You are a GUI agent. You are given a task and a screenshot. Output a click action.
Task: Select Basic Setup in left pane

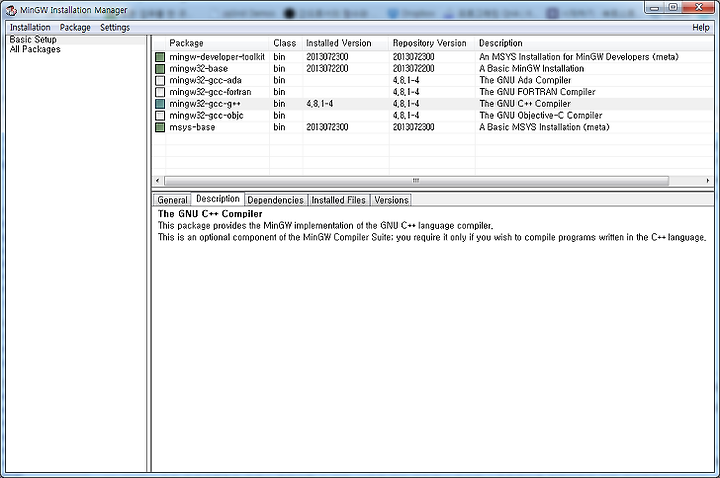tap(33, 39)
